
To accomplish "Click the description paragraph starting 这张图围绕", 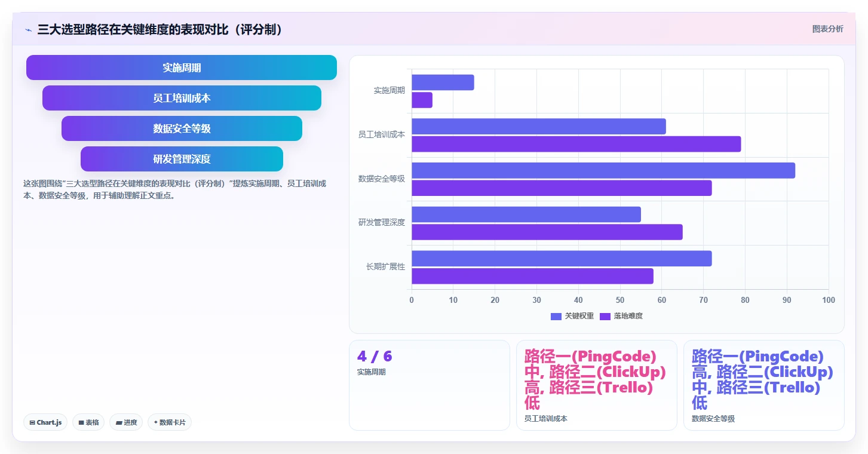I will point(175,189).
